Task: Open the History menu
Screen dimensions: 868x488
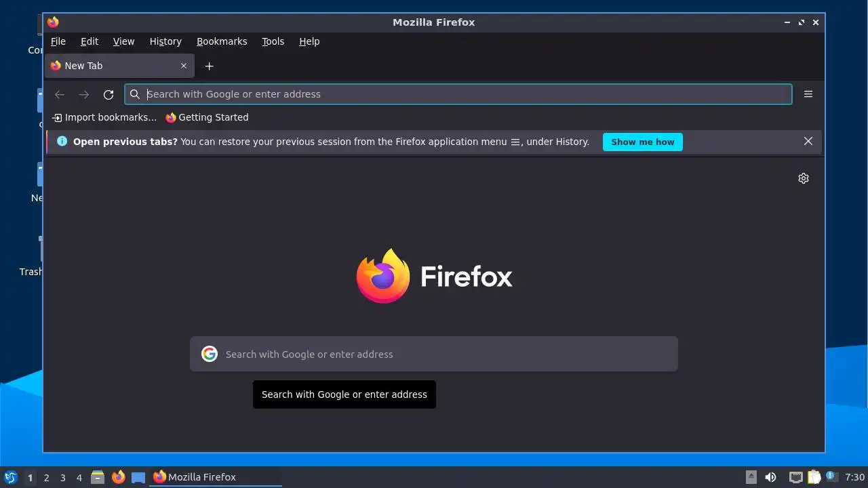Action: (x=165, y=41)
